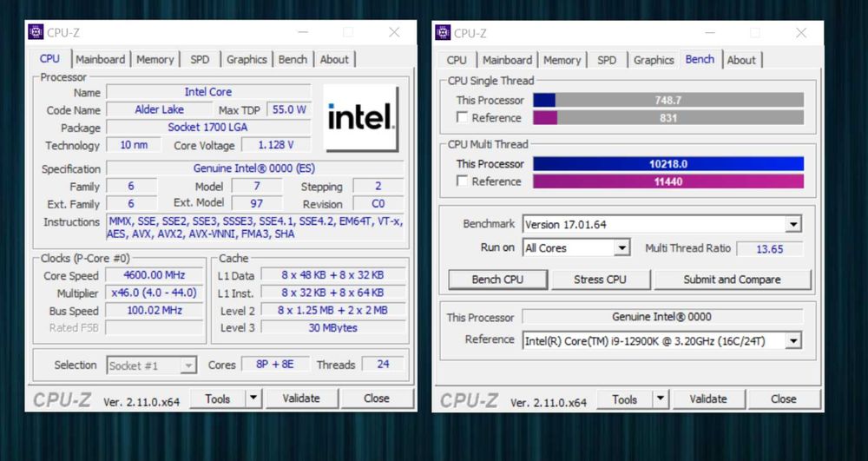Open the SPD tab in the left window
The height and width of the screenshot is (461, 868).
200,59
